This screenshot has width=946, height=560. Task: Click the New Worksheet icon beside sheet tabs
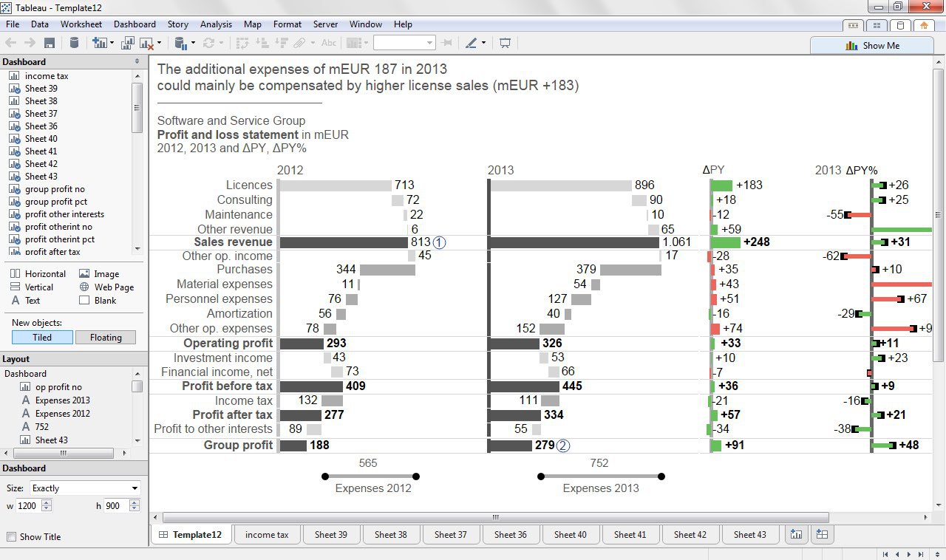(796, 534)
